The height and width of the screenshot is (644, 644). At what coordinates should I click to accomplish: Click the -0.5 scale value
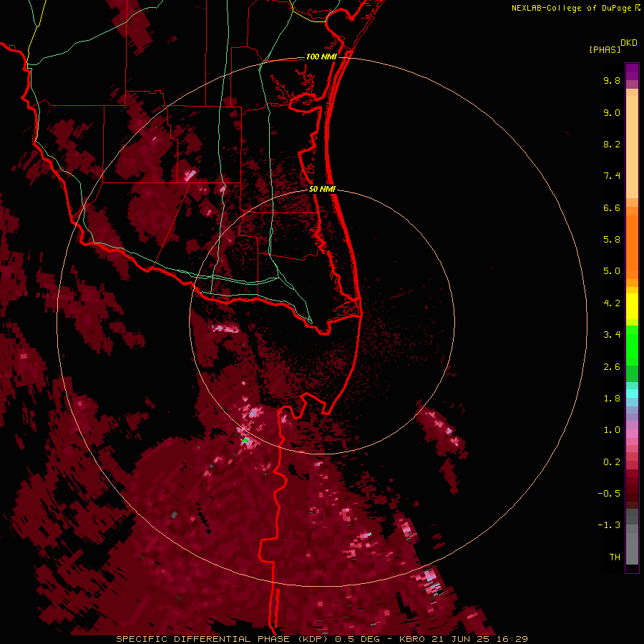pos(609,494)
